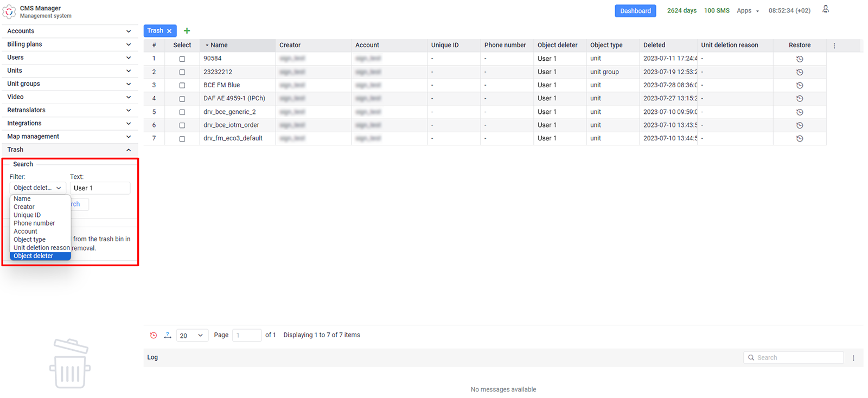Click the Log Search field
The width and height of the screenshot is (868, 398).
794,358
